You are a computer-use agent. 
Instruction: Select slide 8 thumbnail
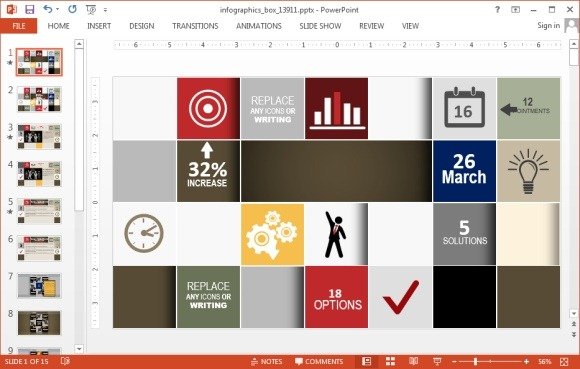(x=39, y=323)
